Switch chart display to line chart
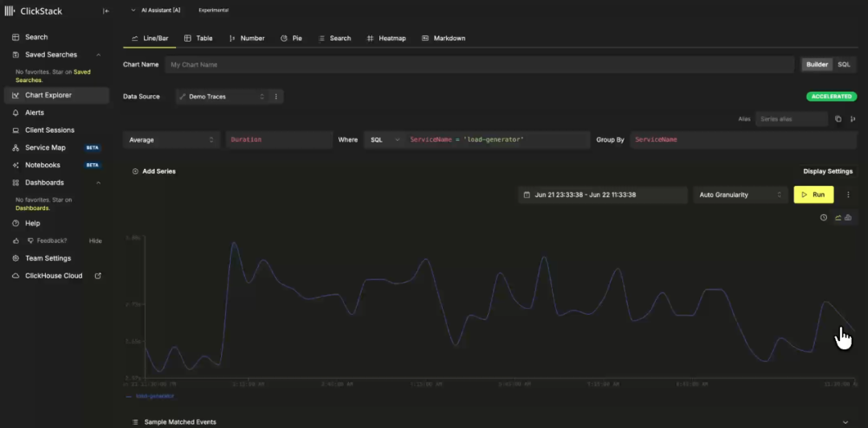 pyautogui.click(x=838, y=217)
